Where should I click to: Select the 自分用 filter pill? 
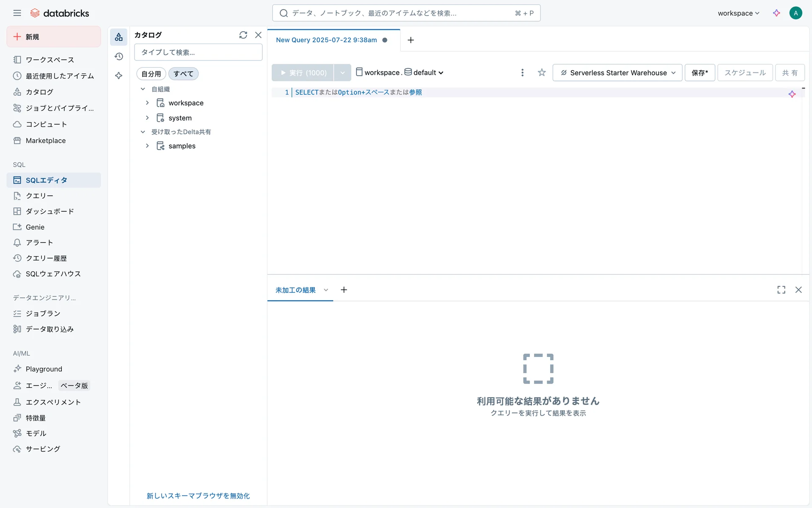click(151, 74)
